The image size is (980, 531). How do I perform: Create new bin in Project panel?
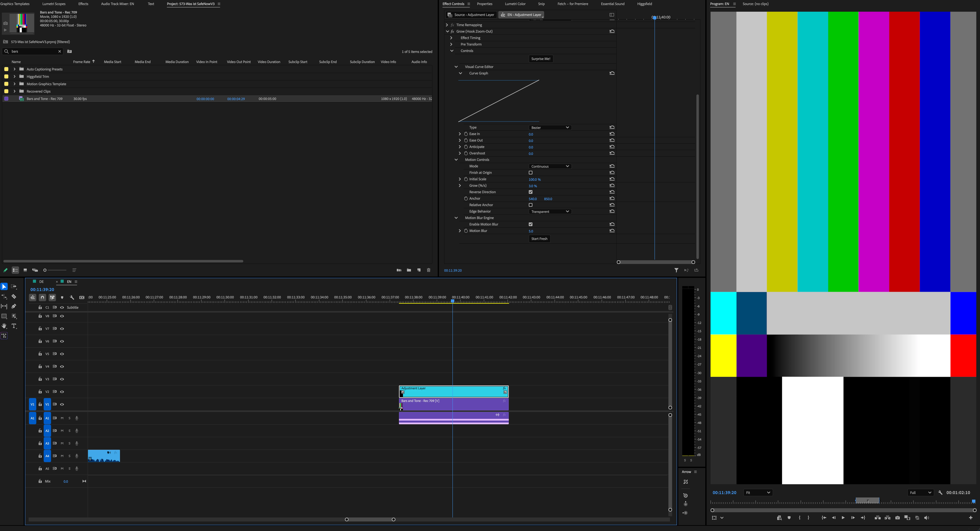click(x=409, y=270)
